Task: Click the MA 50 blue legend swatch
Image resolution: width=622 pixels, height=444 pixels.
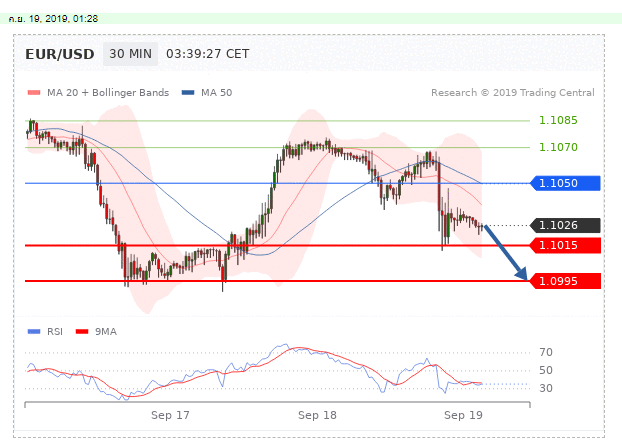Action: coord(188,93)
